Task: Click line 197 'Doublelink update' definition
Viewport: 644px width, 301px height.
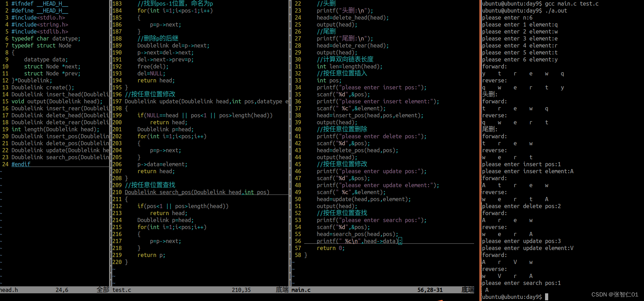Action: (x=207, y=101)
